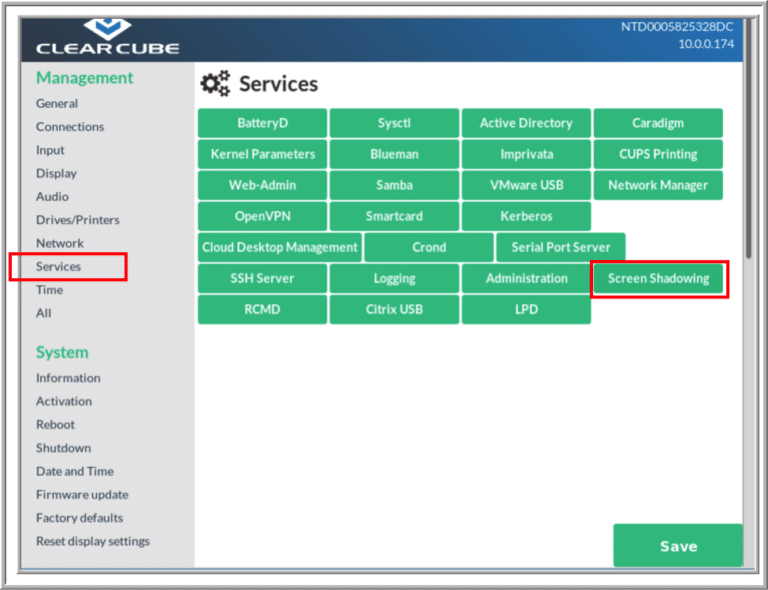Go to Activation in System menu
Screen dimensions: 768x590
click(64, 401)
